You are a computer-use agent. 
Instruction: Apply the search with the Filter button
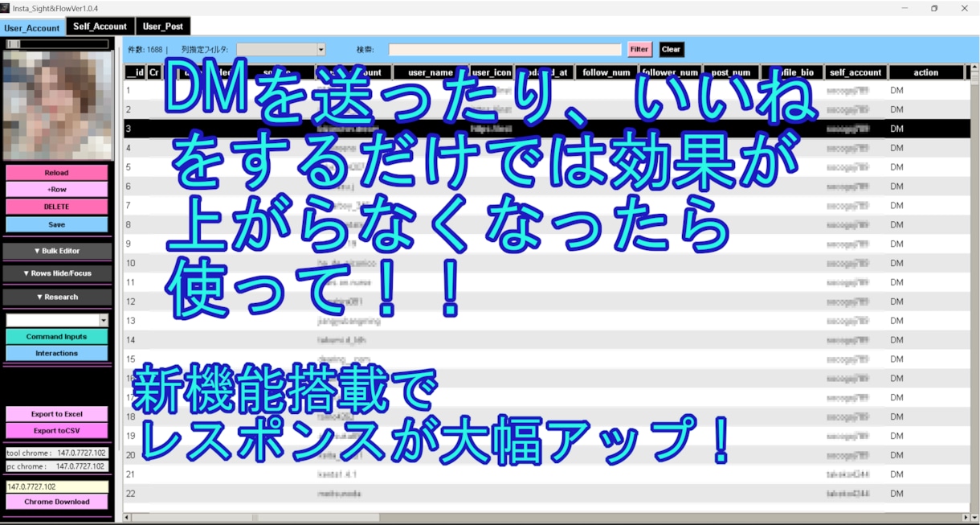coord(639,49)
